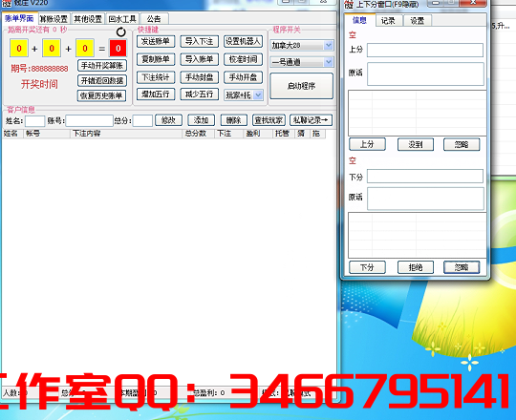The height and width of the screenshot is (420, 516).
Task: Click the 减少五行 button
Action: point(199,94)
